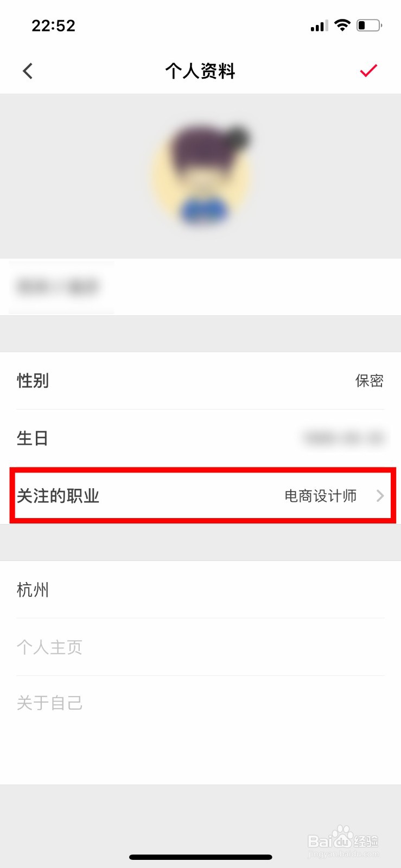Tap the 个人资料 page title
This screenshot has height=868, width=401.
pos(200,71)
